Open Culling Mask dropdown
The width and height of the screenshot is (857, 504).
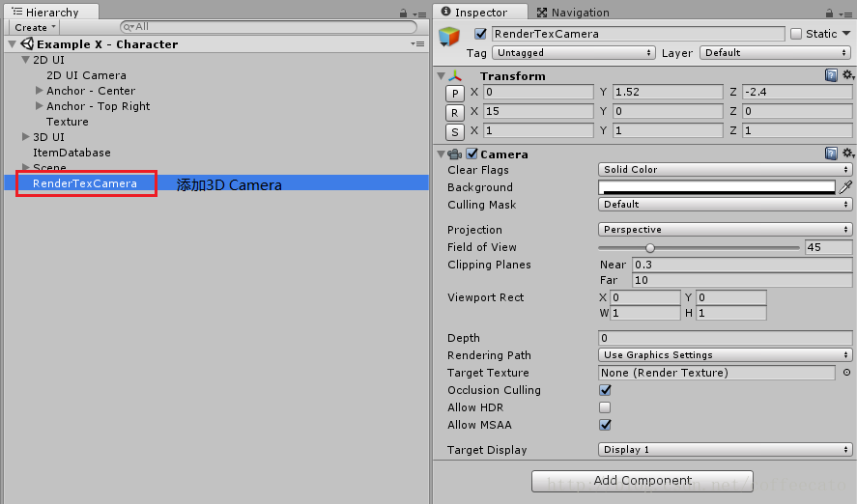coord(725,205)
